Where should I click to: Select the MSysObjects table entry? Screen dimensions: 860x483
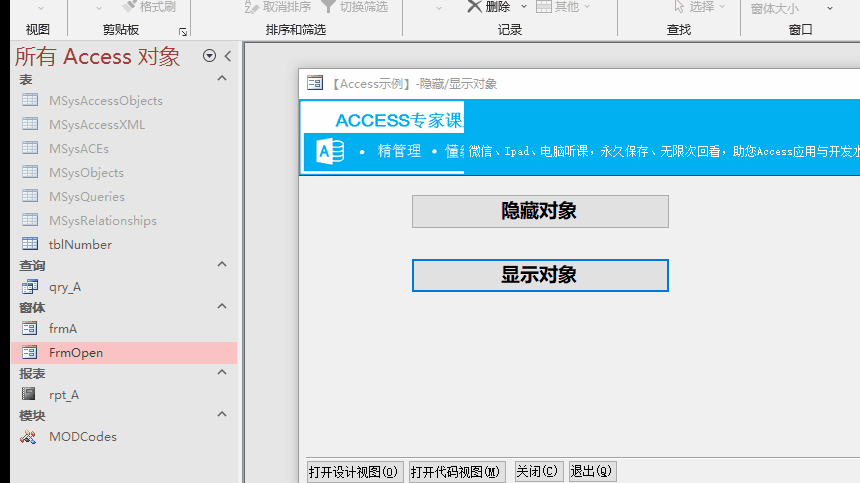(x=124, y=173)
